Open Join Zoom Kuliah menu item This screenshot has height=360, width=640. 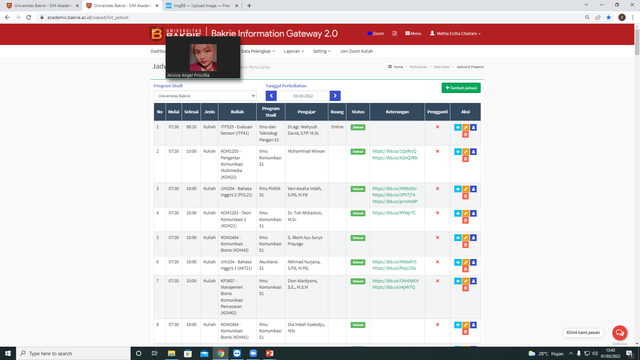[356, 51]
